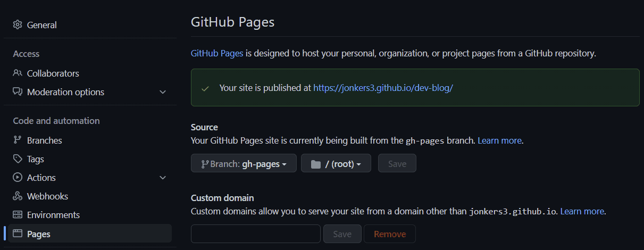Expand the Actions submenu chevron
This screenshot has height=250, width=644.
pyautogui.click(x=163, y=178)
